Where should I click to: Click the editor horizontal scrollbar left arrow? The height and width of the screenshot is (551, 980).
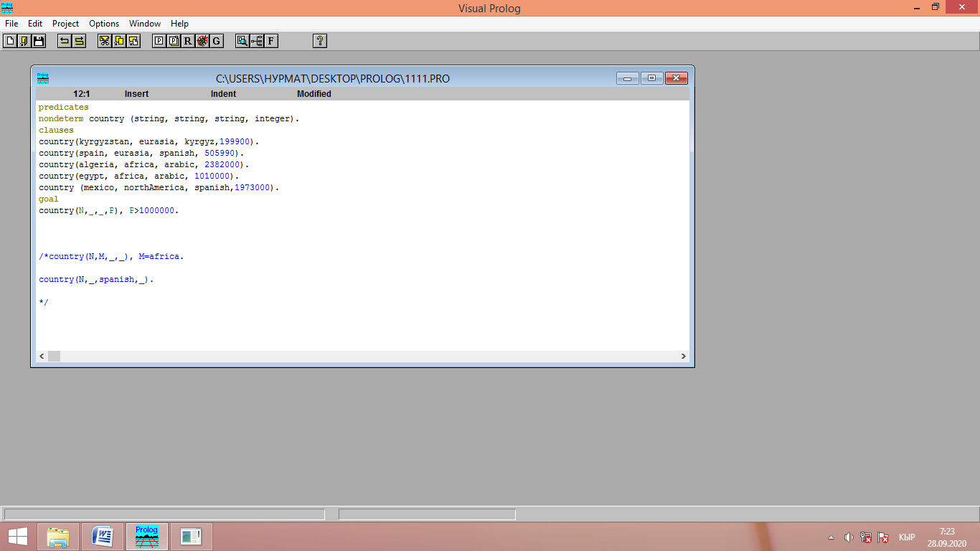[42, 357]
